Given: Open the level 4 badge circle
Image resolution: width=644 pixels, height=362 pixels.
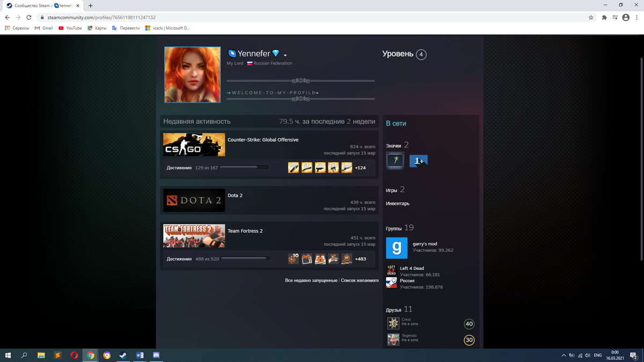Looking at the screenshot, I should pos(421,54).
